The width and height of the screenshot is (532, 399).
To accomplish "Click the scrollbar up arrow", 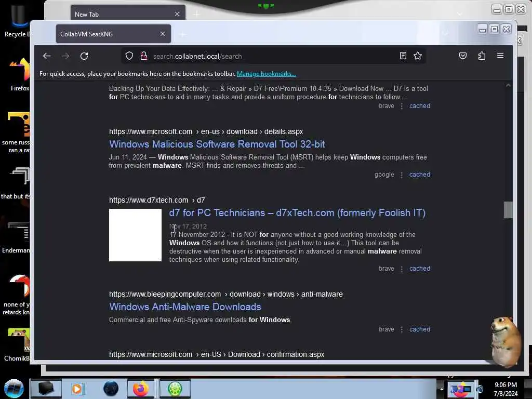I will click(x=508, y=86).
